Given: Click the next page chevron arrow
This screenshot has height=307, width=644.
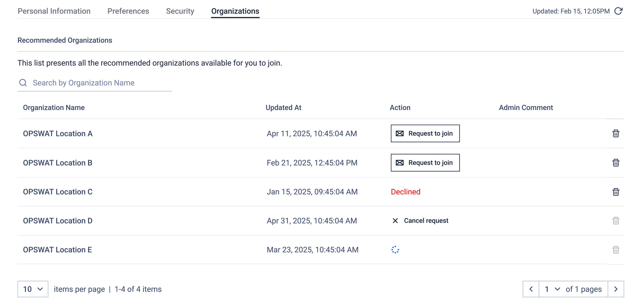Looking at the screenshot, I should [616, 289].
